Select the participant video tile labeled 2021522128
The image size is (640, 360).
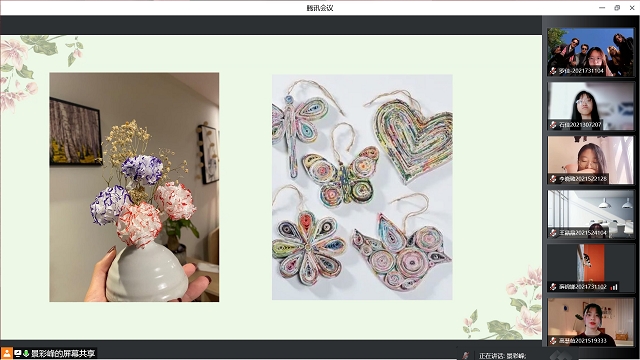click(591, 160)
